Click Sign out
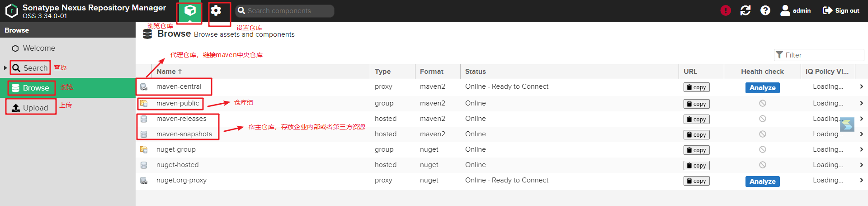 click(841, 10)
